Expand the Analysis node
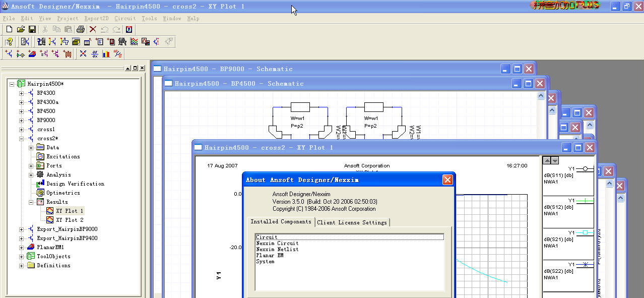The height and width of the screenshot is (298, 644). point(31,175)
